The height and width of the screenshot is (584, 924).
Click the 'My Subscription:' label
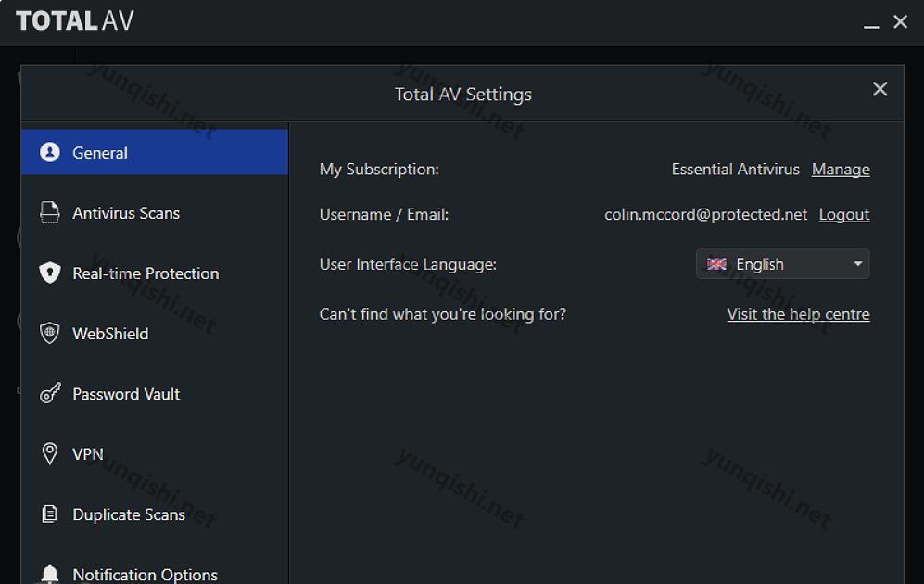(379, 170)
